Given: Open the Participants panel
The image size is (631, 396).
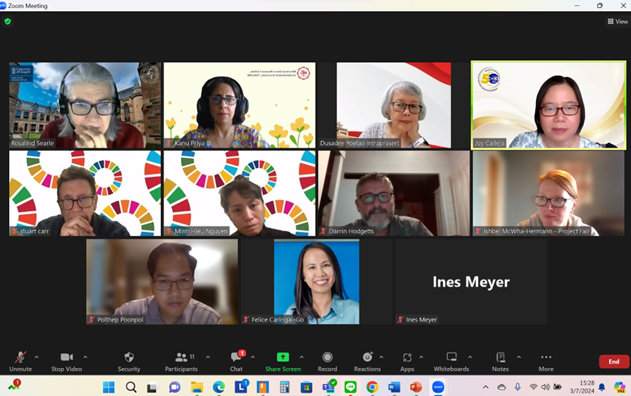Looking at the screenshot, I should click(181, 361).
